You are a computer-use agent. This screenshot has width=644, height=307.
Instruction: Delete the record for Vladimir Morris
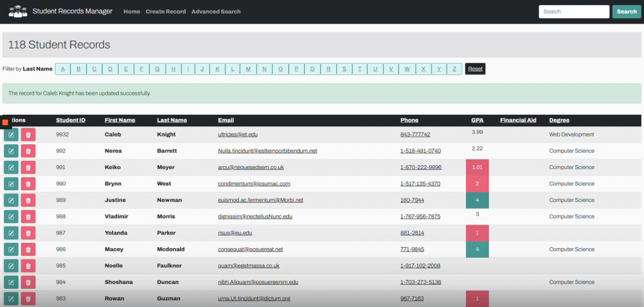[29, 217]
